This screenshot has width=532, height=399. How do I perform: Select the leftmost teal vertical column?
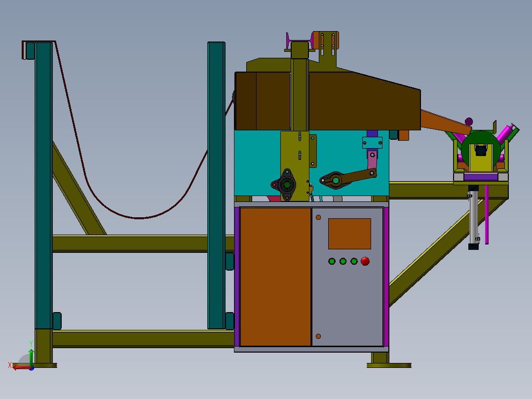point(44,185)
